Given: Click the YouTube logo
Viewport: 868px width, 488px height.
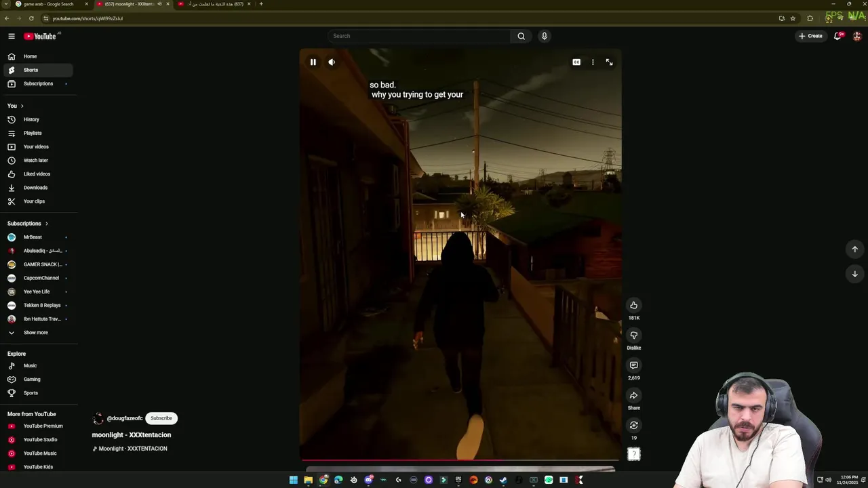Looking at the screenshot, I should coord(40,36).
